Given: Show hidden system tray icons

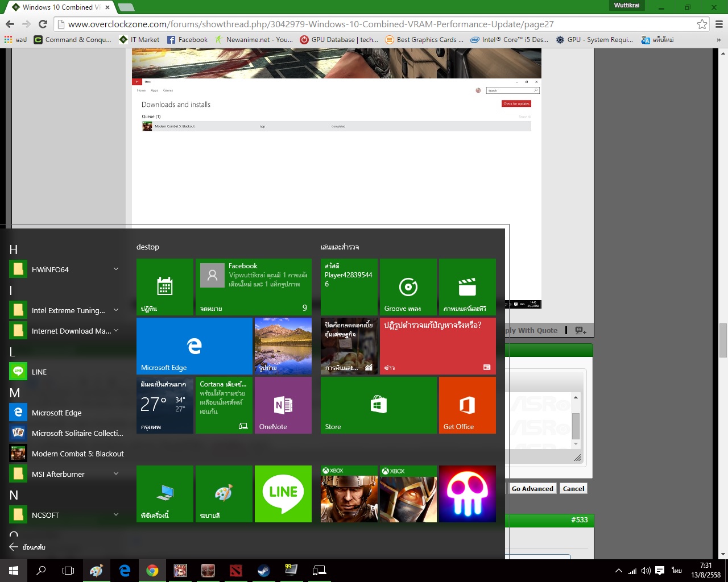Looking at the screenshot, I should 618,571.
